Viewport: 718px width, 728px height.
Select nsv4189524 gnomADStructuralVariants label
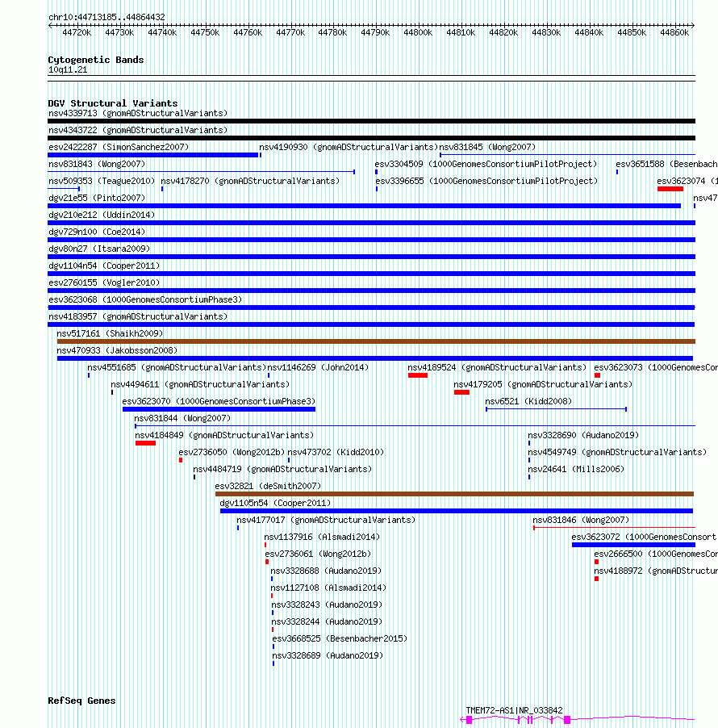497,368
